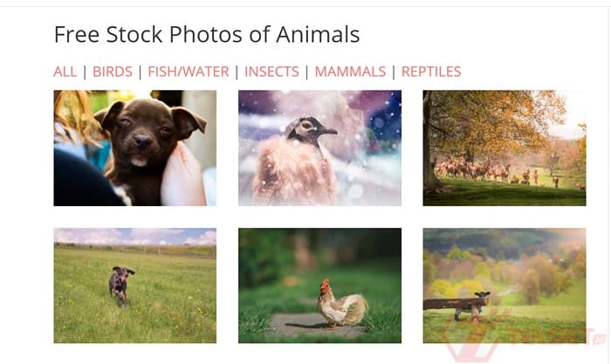
Task: Open the bird in snow photo
Action: (319, 148)
